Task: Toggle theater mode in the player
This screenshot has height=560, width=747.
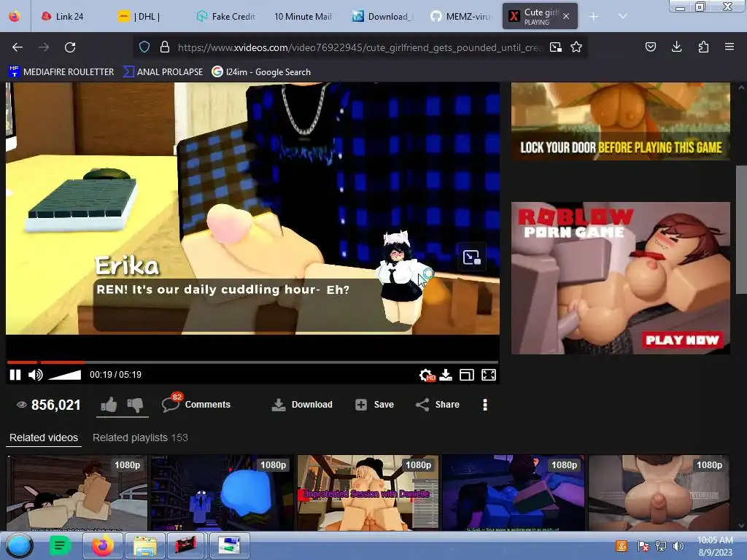Action: pos(467,376)
